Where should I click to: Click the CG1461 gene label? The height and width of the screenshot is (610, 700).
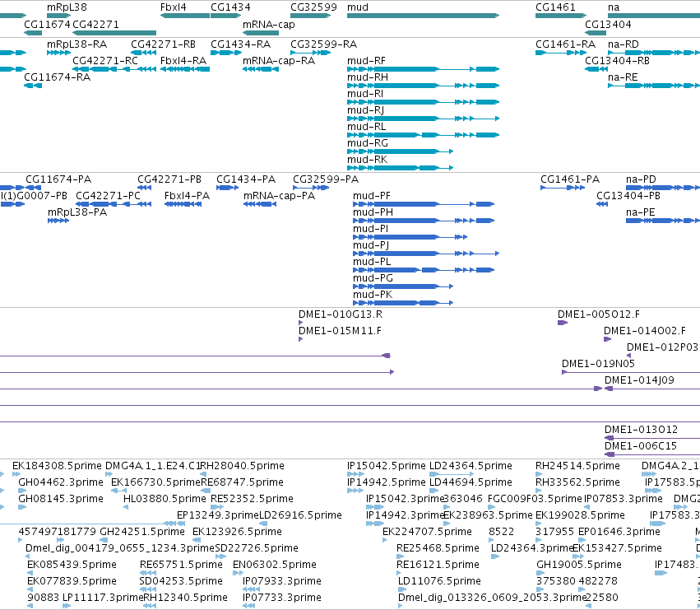(x=555, y=7)
